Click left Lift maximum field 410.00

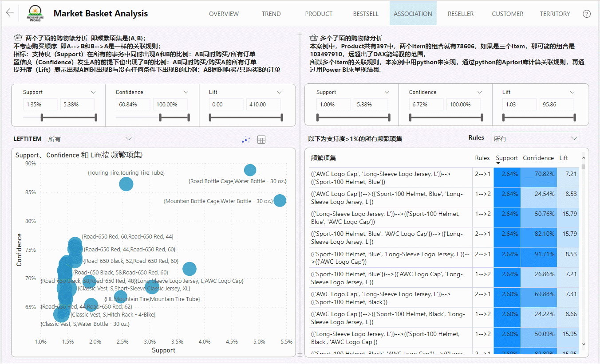pyautogui.click(x=264, y=105)
